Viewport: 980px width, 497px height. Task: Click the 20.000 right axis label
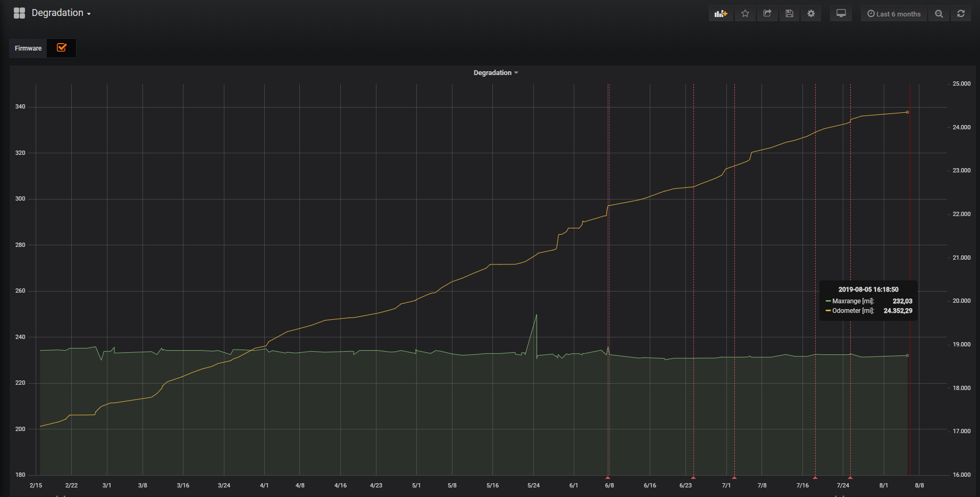961,301
